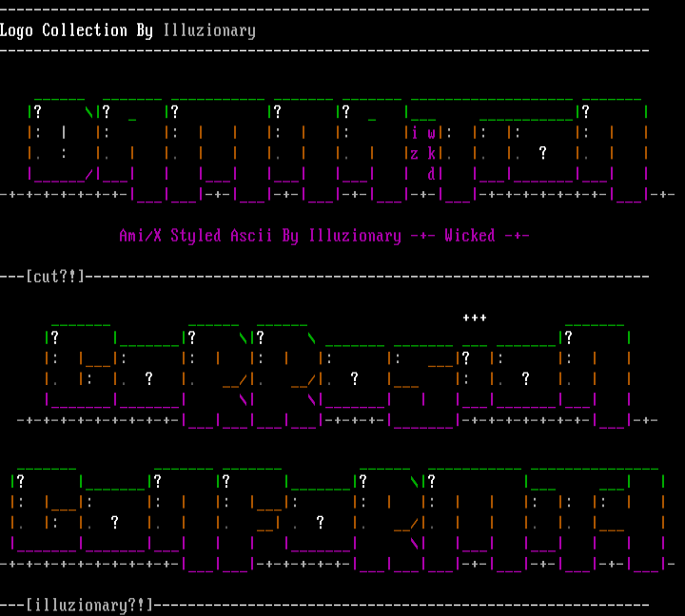Click the word "Wicked" in the caption
Viewport: 685px width, 616px height.
point(470,236)
